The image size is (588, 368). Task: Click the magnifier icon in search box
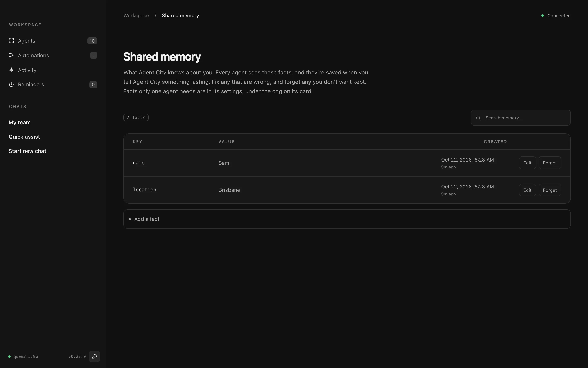478,118
